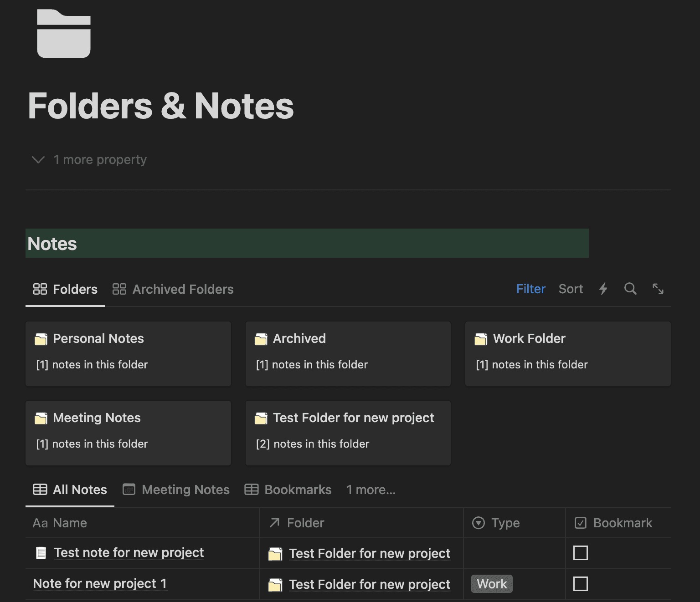
Task: Open the Personal Notes folder card
Action: click(x=129, y=354)
